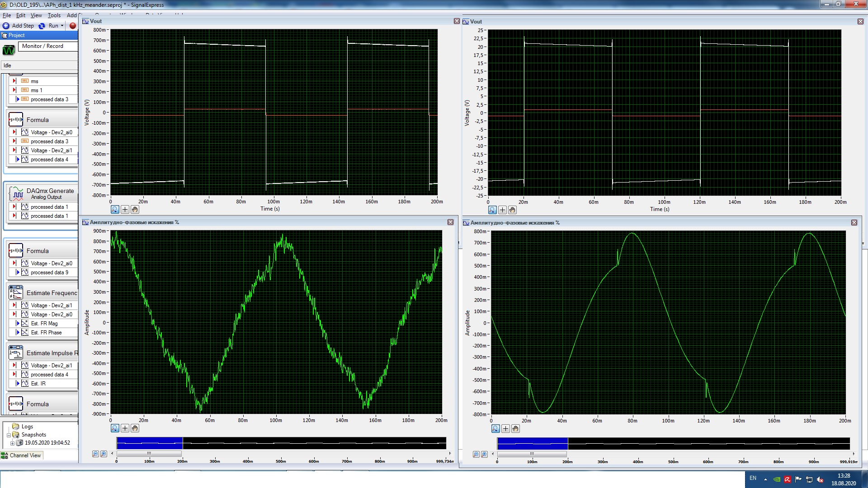The width and height of the screenshot is (868, 488).
Task: Open the Run mode dropdown arrow
Action: point(62,26)
